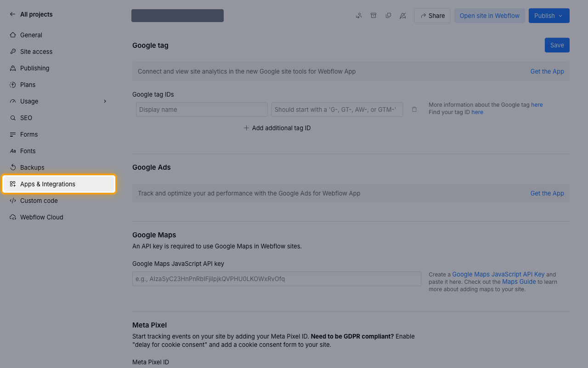Go to the SEO settings
The width and height of the screenshot is (588, 368).
coord(59,118)
